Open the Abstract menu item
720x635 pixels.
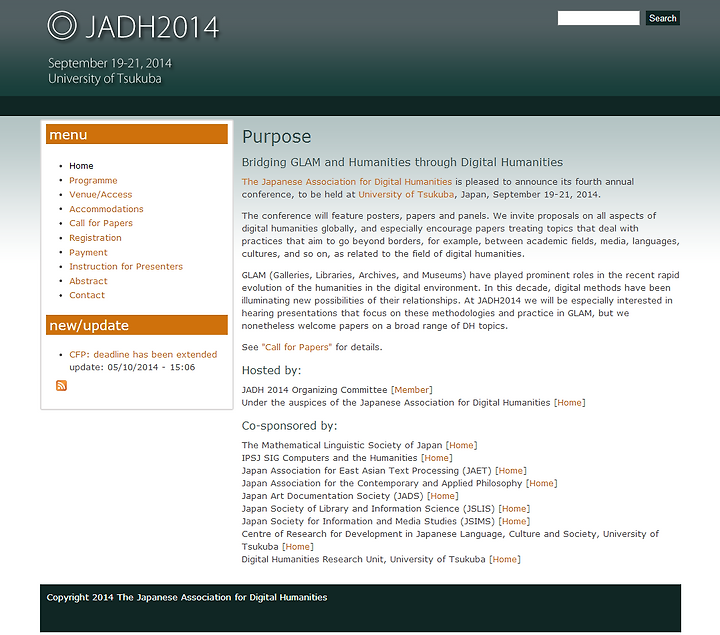[x=88, y=281]
